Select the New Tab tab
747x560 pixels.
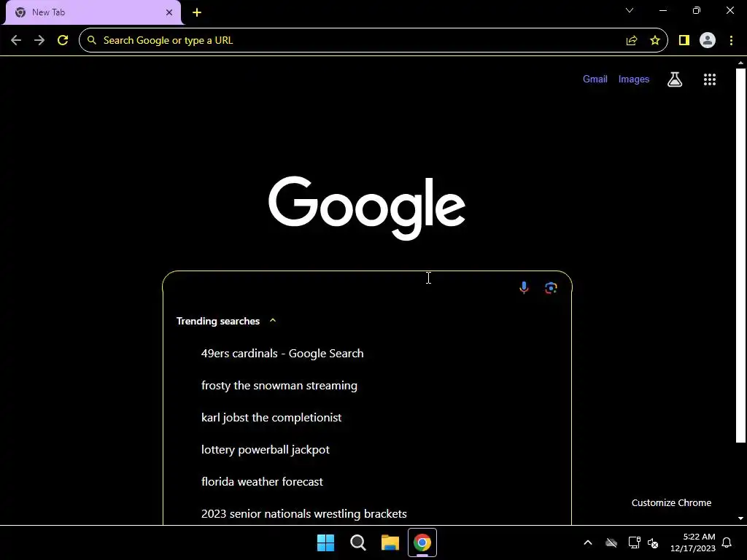[x=93, y=12]
